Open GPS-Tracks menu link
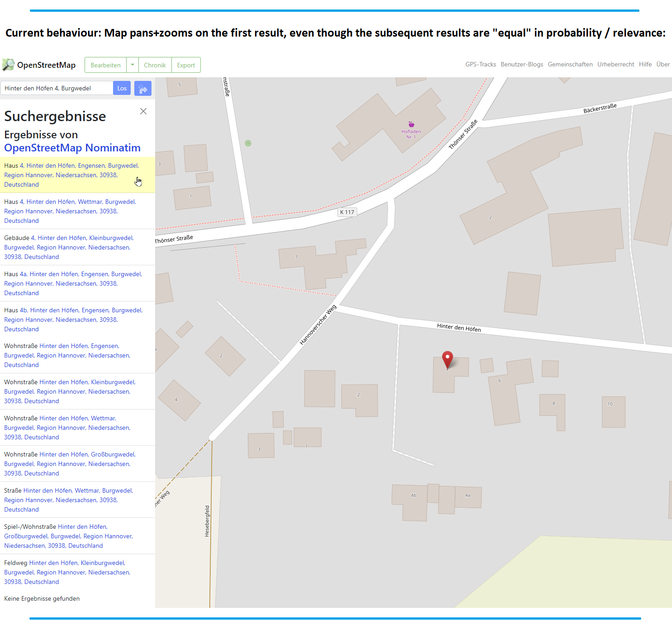This screenshot has height=621, width=672. pyautogui.click(x=481, y=64)
